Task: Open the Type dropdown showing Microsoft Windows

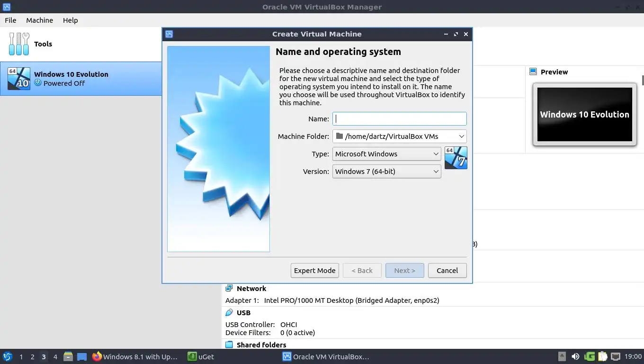Action: pyautogui.click(x=387, y=154)
